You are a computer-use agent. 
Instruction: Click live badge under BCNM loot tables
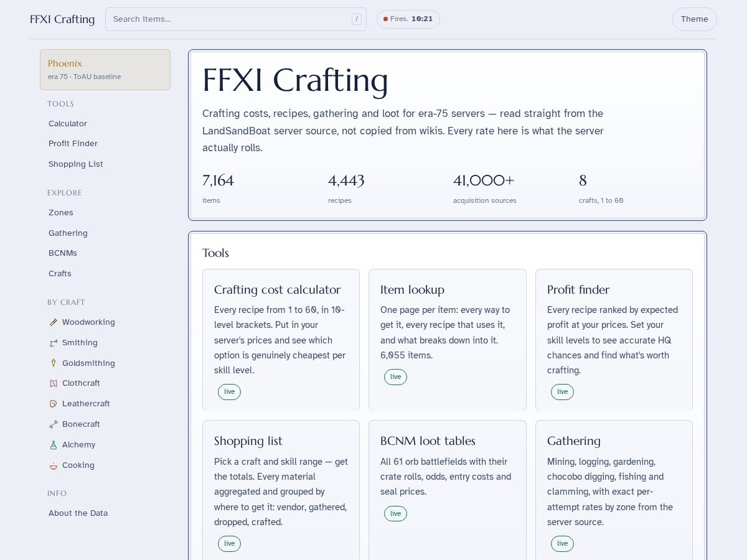pyautogui.click(x=395, y=514)
